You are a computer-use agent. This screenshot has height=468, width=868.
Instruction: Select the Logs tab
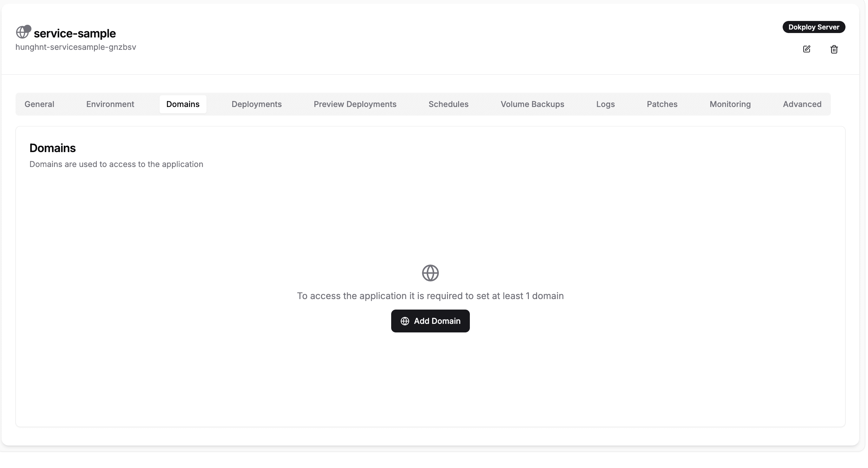(x=606, y=104)
